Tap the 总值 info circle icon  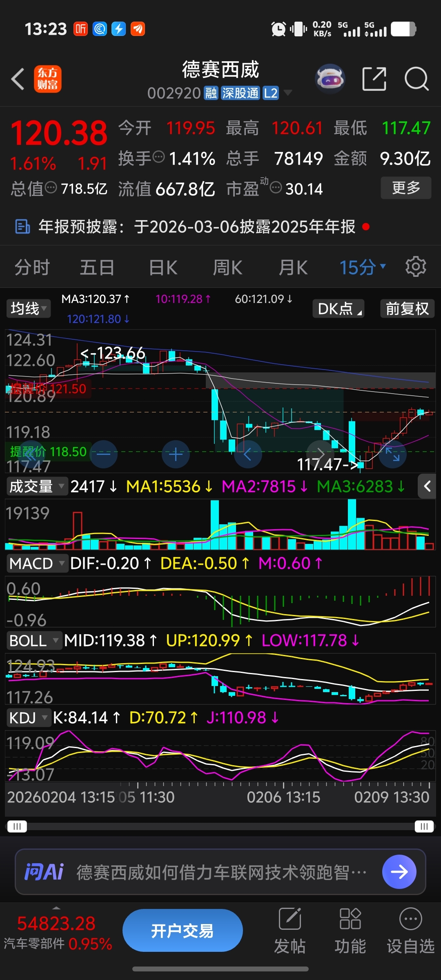51,187
